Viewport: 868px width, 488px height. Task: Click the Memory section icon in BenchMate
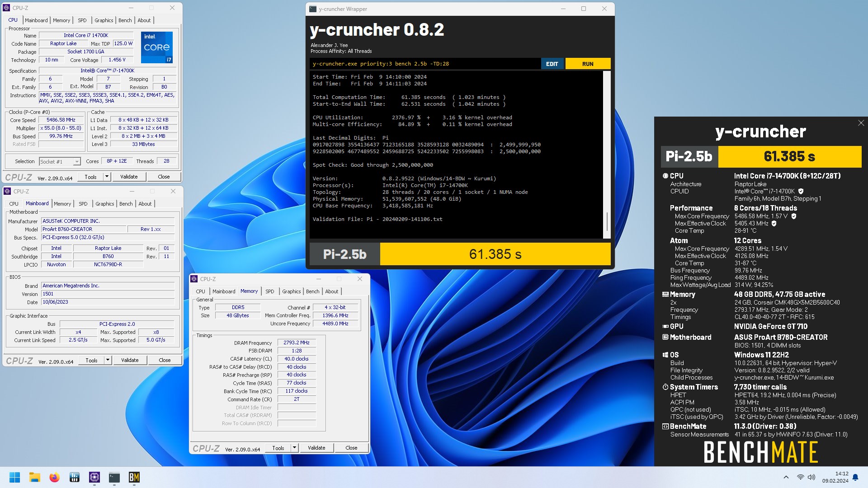pos(665,294)
